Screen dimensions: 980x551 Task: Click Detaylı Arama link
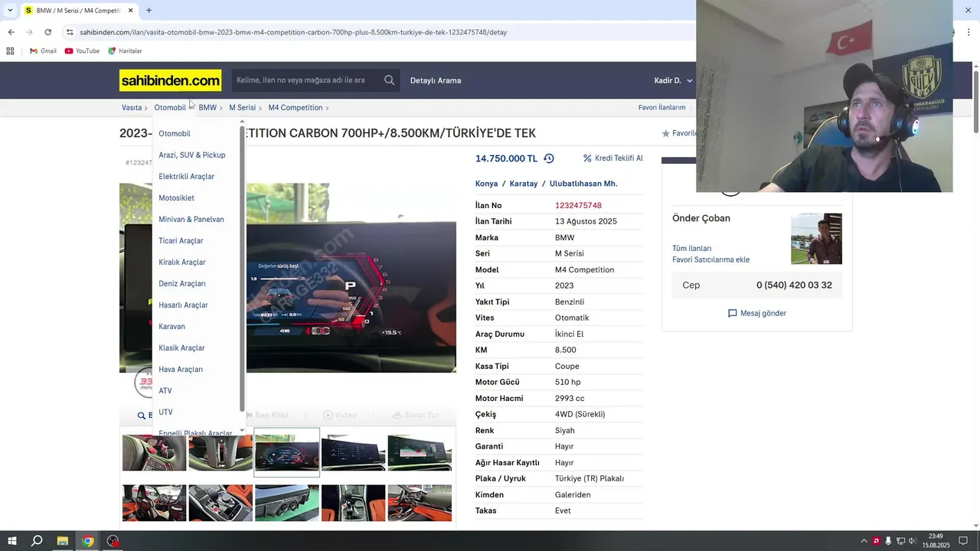click(x=436, y=80)
